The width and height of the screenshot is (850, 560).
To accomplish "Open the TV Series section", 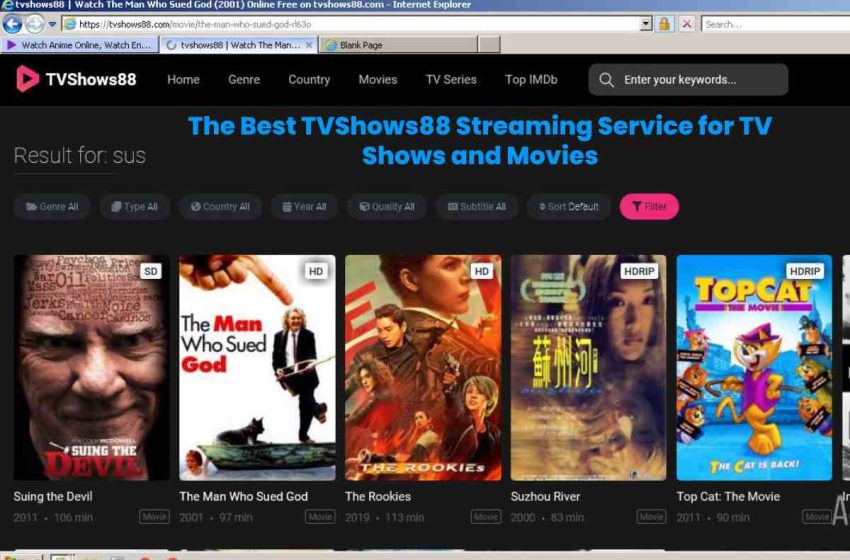I will tap(451, 80).
